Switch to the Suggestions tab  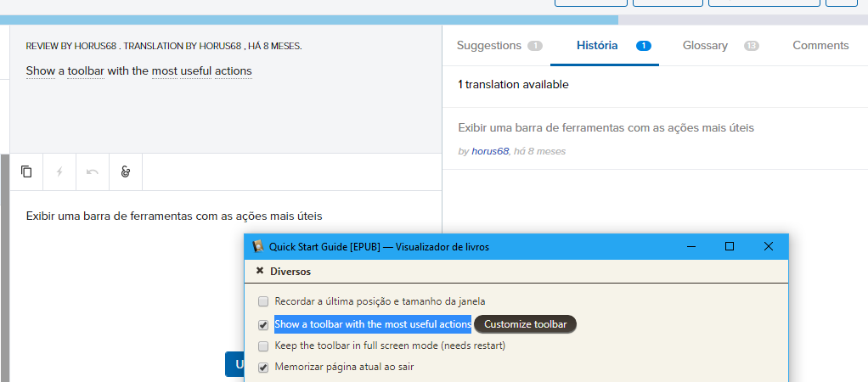(489, 46)
